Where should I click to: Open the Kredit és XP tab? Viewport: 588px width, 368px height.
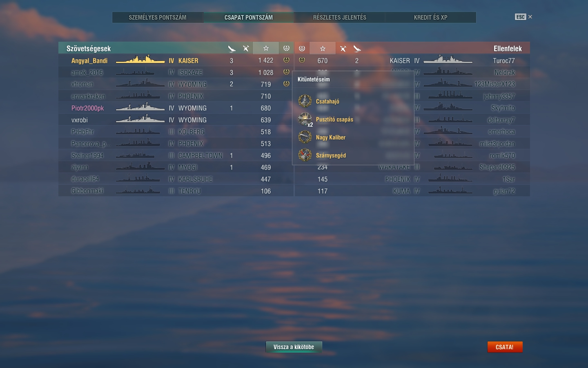point(431,17)
